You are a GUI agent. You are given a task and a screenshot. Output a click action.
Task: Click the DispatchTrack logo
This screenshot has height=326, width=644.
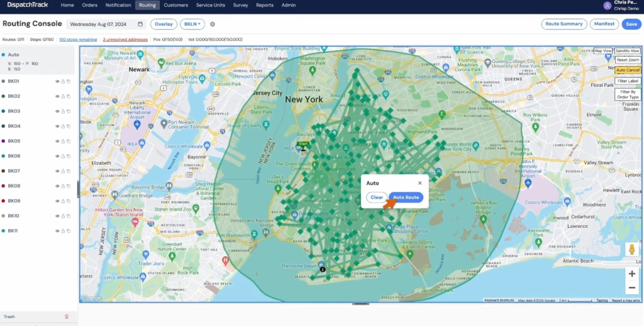(x=28, y=5)
